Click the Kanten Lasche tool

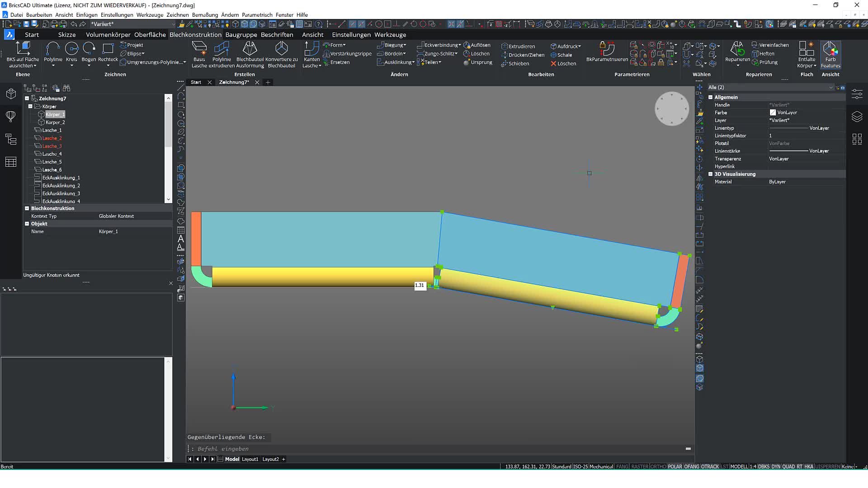coord(311,54)
